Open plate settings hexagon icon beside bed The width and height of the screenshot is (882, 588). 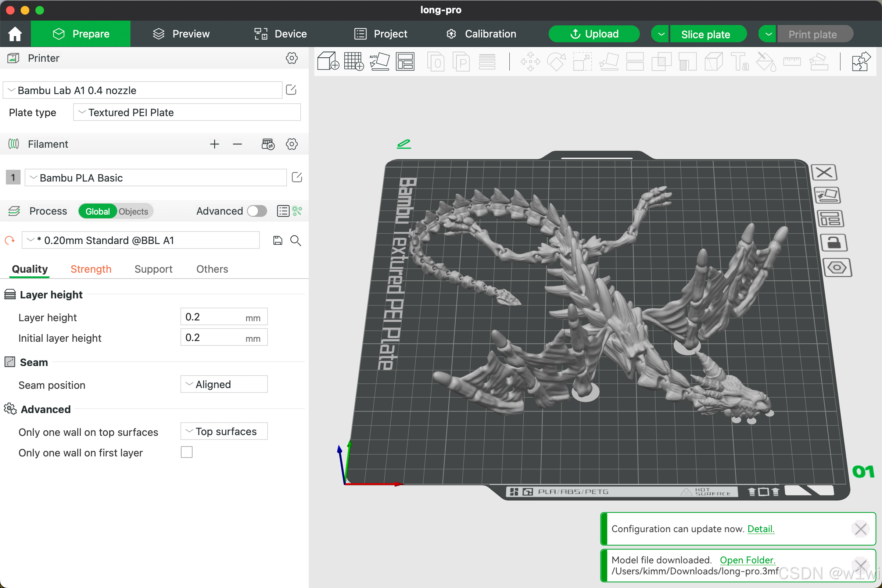click(x=837, y=268)
